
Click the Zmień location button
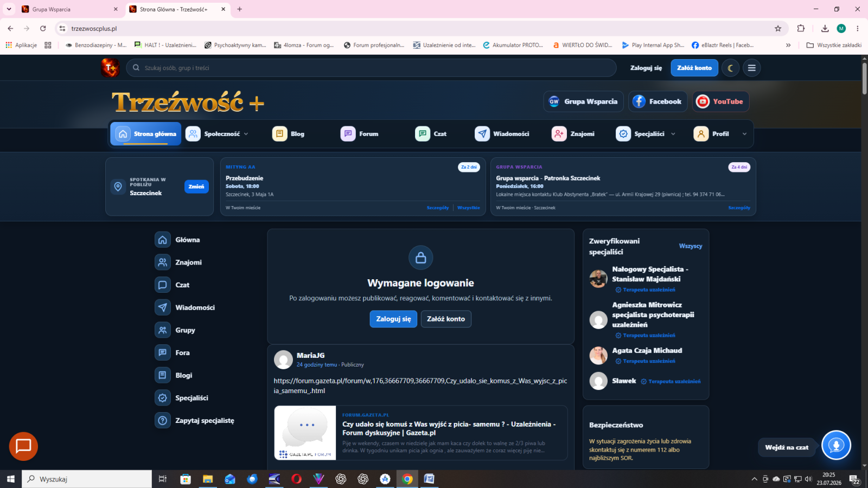pyautogui.click(x=196, y=187)
